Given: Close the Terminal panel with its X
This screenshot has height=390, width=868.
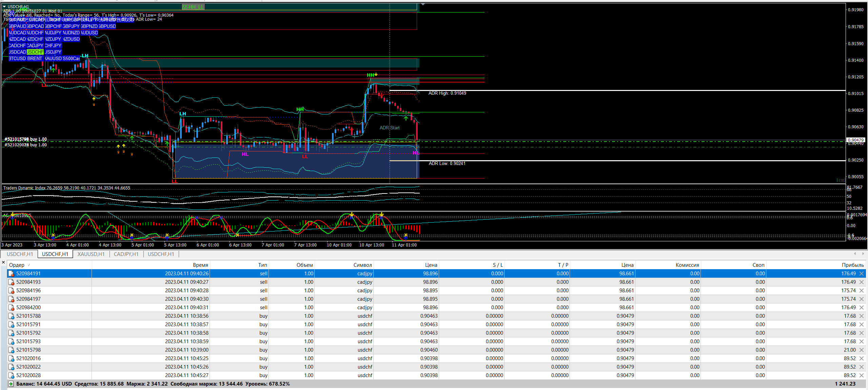Looking at the screenshot, I should point(3,262).
